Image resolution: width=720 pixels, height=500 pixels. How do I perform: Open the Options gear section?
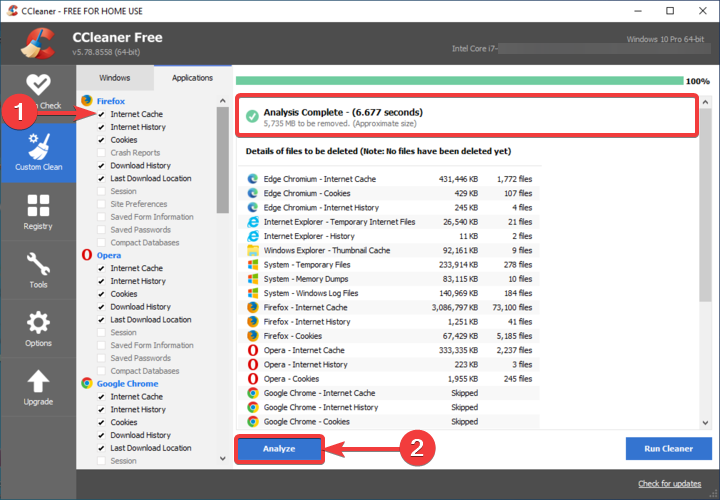(x=38, y=329)
